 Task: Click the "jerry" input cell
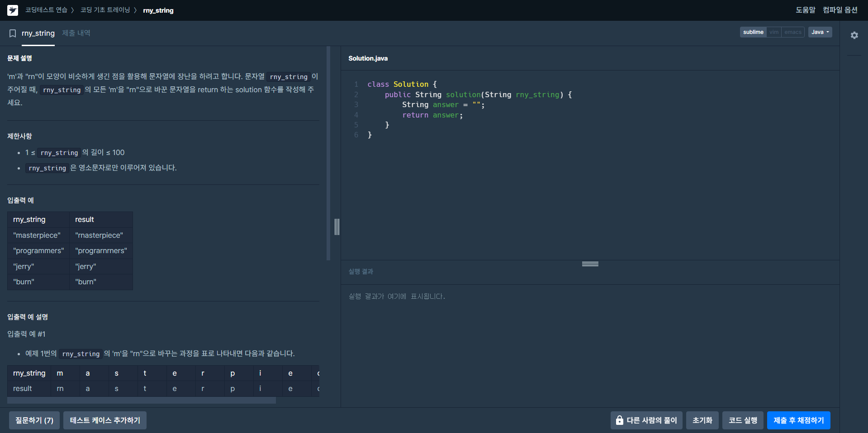pos(38,266)
